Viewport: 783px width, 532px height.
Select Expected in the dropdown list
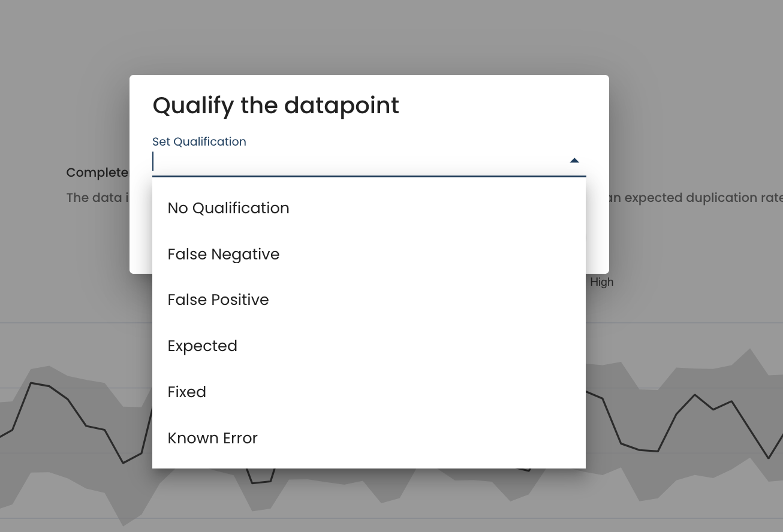[203, 346]
